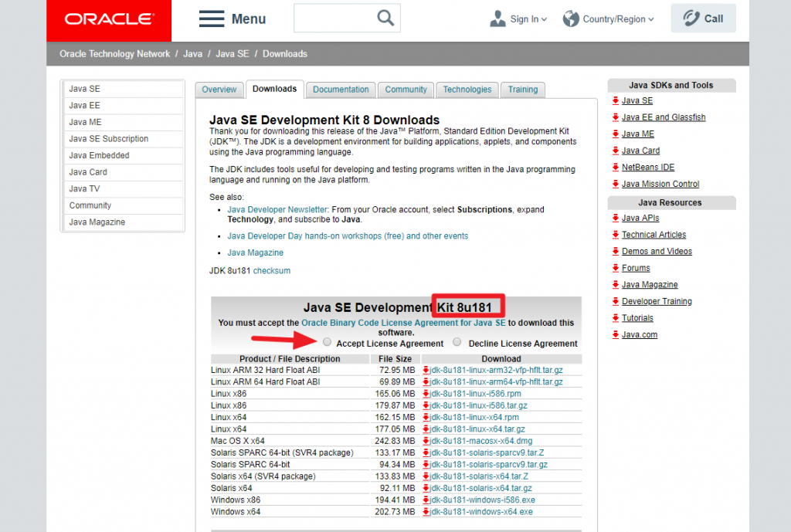The width and height of the screenshot is (791, 532).
Task: Click the Call button
Action: 703,19
